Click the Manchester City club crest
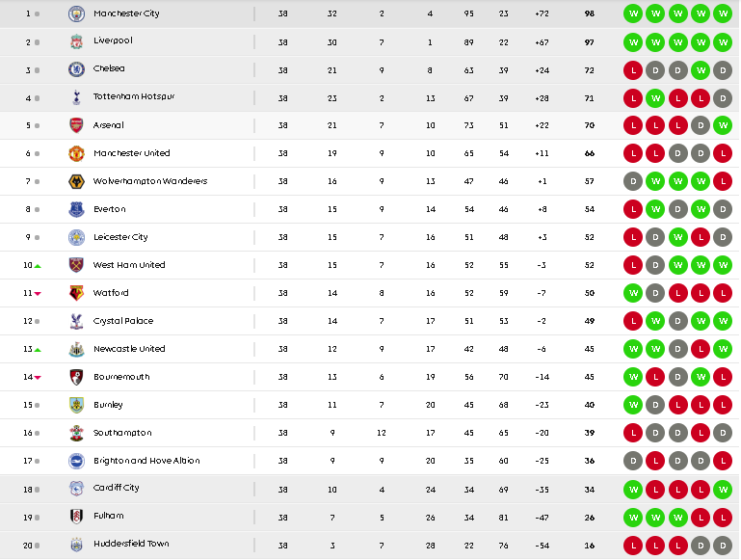741x560 pixels. click(x=76, y=13)
